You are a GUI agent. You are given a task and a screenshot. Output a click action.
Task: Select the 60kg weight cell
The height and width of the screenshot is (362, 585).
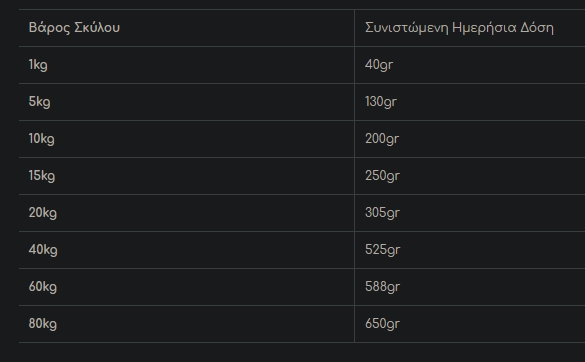(x=187, y=287)
